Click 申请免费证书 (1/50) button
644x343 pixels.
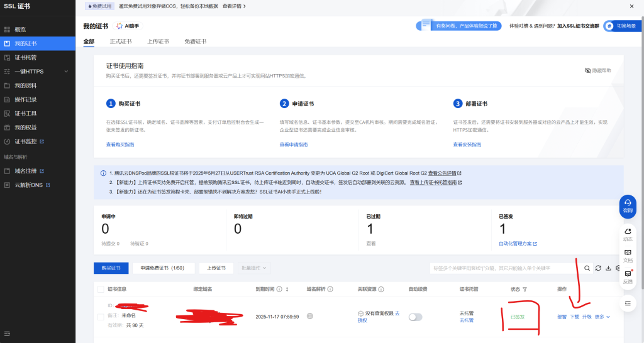tap(162, 268)
